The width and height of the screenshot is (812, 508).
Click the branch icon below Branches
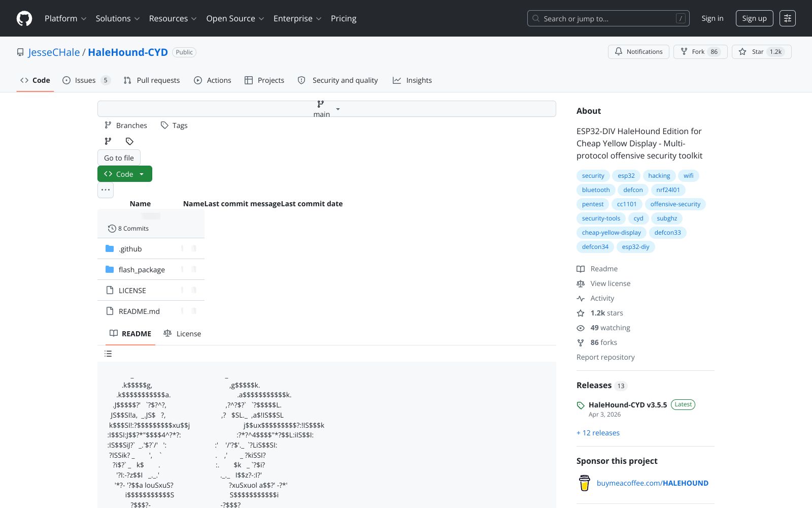pos(108,141)
